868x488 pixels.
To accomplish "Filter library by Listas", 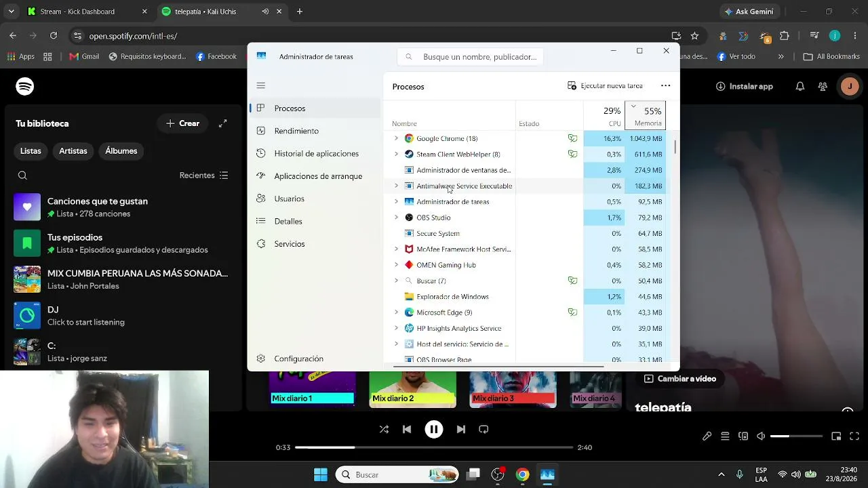I will click(x=31, y=151).
